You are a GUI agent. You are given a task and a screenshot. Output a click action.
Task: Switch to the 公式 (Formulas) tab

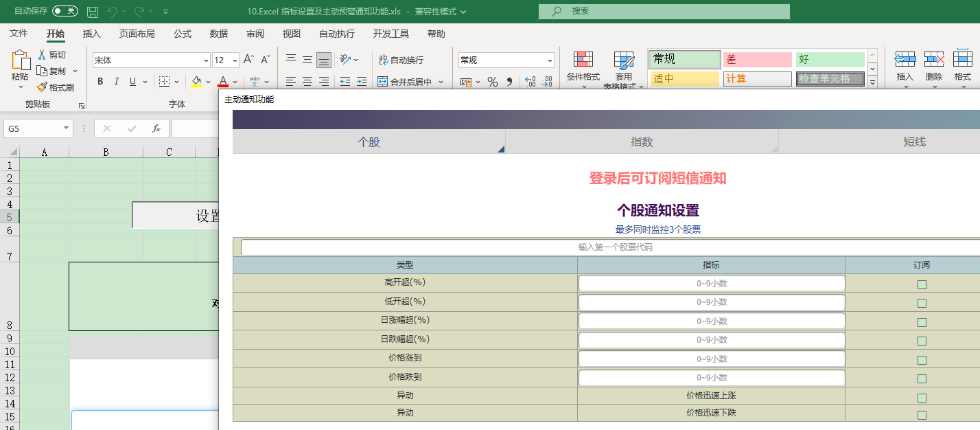(183, 34)
